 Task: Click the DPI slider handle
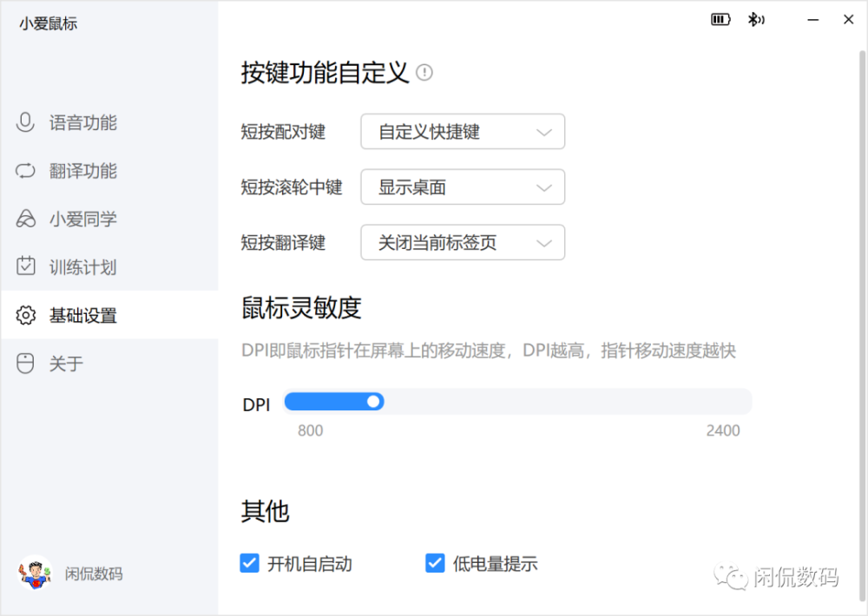(x=373, y=401)
